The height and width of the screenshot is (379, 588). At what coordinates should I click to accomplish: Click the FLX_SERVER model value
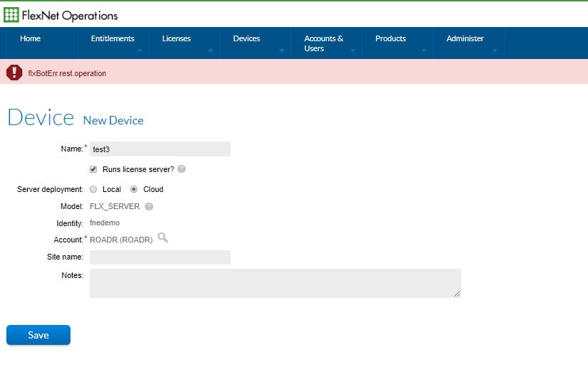coord(115,206)
